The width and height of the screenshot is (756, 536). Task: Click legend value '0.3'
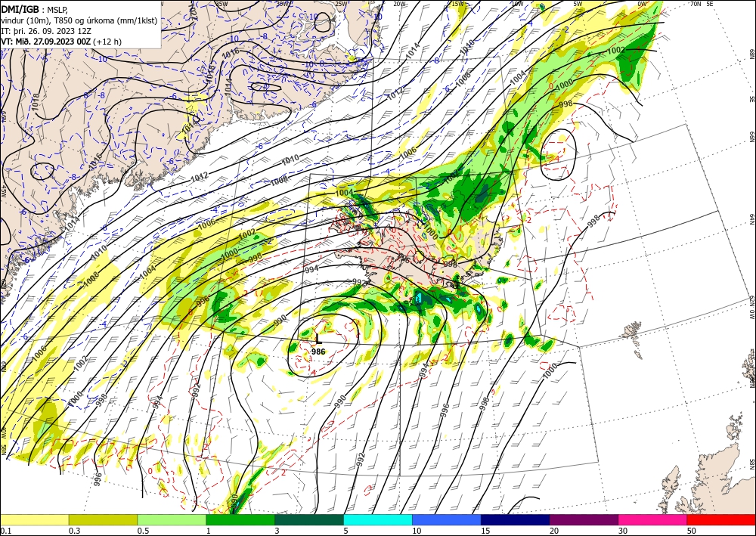pos(74,531)
